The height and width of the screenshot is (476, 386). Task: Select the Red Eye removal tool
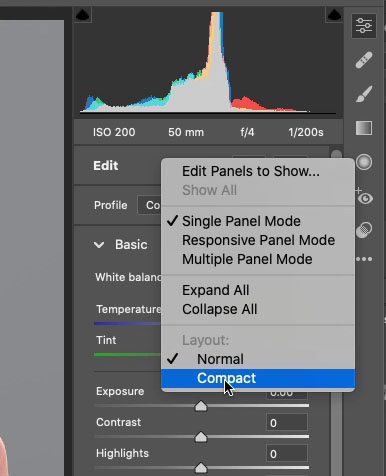click(364, 198)
